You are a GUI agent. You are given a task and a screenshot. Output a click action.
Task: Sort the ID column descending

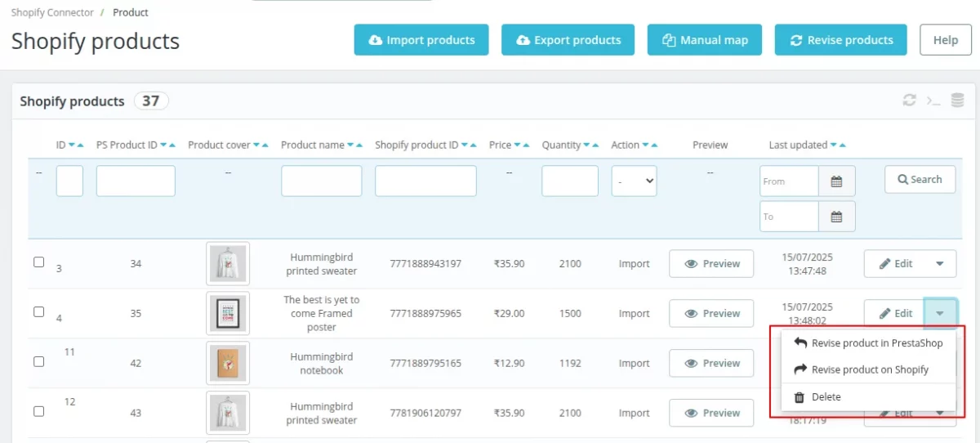(72, 145)
